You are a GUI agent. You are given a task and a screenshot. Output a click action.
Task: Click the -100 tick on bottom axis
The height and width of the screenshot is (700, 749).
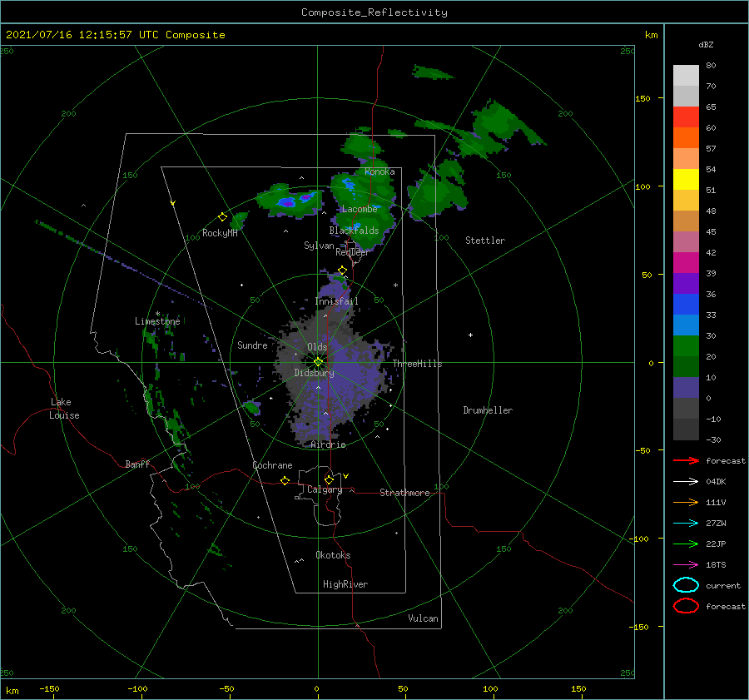tap(137, 688)
